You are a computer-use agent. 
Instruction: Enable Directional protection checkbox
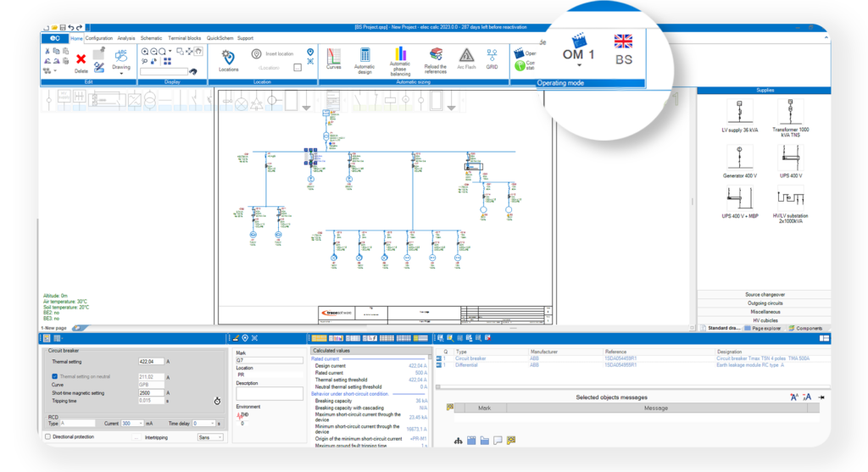(x=47, y=437)
